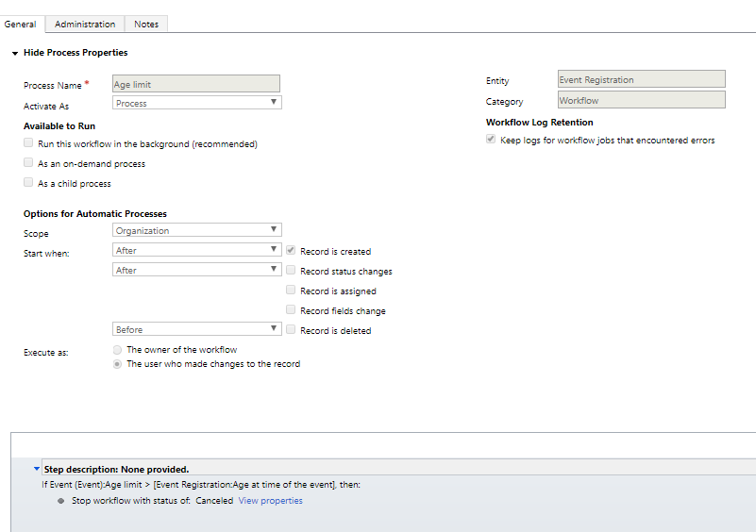Enable Run this workflow in the background
756x532 pixels.
coord(28,143)
